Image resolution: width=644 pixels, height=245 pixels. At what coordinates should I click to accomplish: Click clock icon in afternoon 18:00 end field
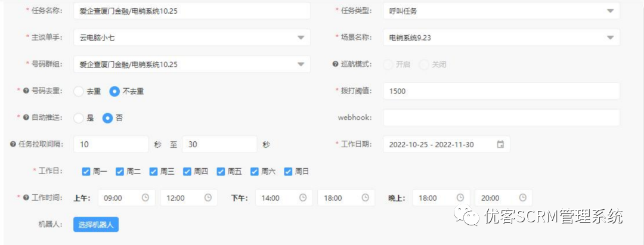(365, 197)
